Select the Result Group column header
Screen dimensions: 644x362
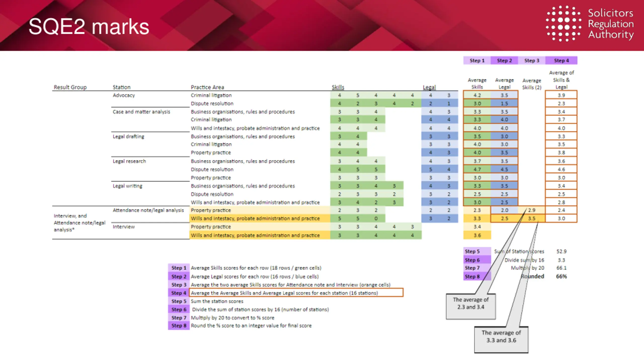click(70, 87)
